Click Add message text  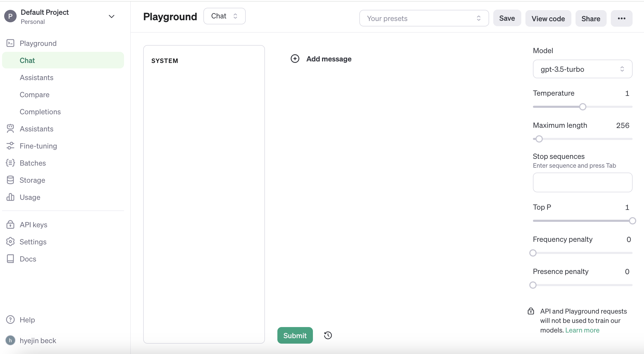[x=329, y=59]
